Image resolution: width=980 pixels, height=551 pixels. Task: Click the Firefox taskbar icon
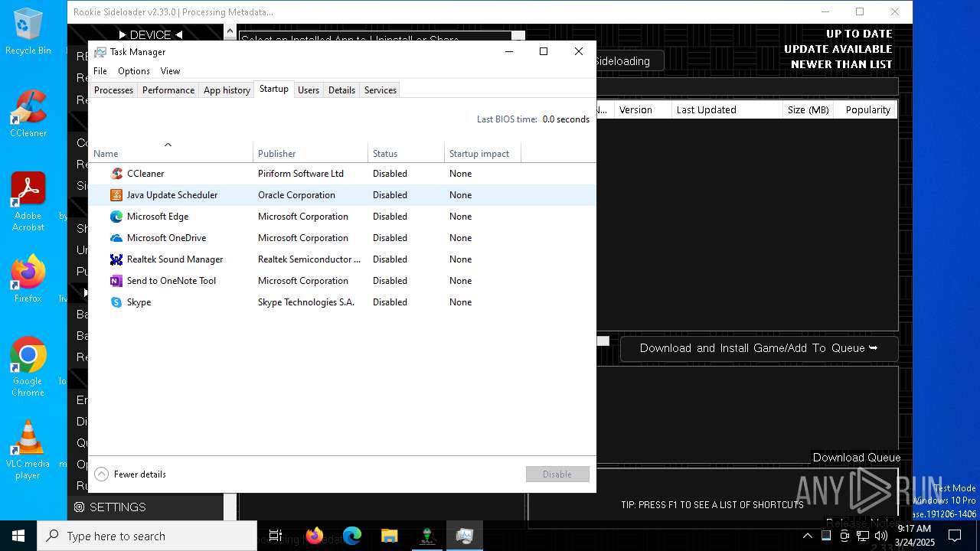point(315,536)
